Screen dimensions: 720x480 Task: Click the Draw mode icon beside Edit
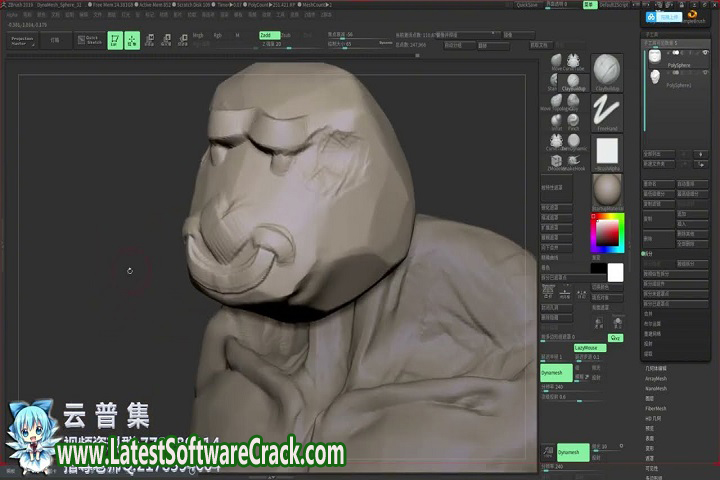click(132, 41)
